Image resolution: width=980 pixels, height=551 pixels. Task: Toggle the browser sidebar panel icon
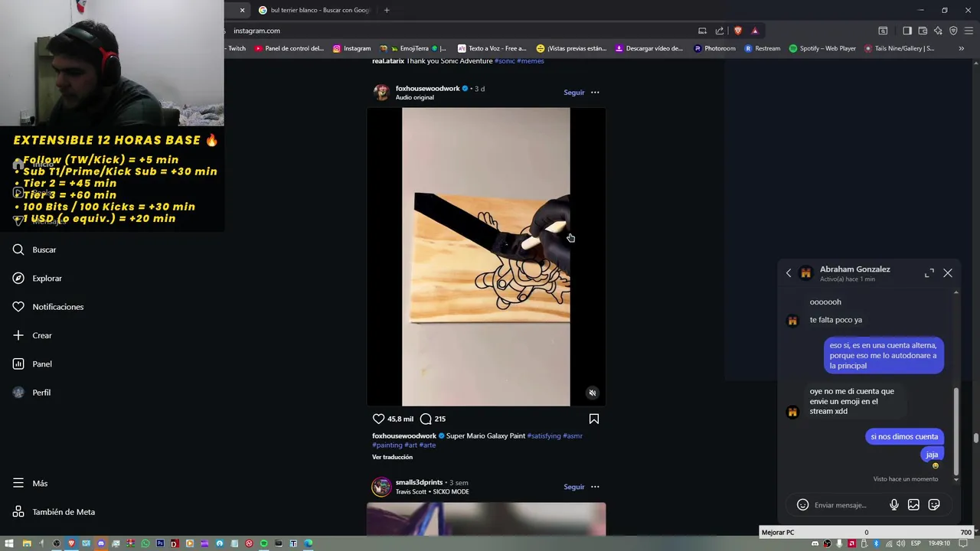coord(907,31)
